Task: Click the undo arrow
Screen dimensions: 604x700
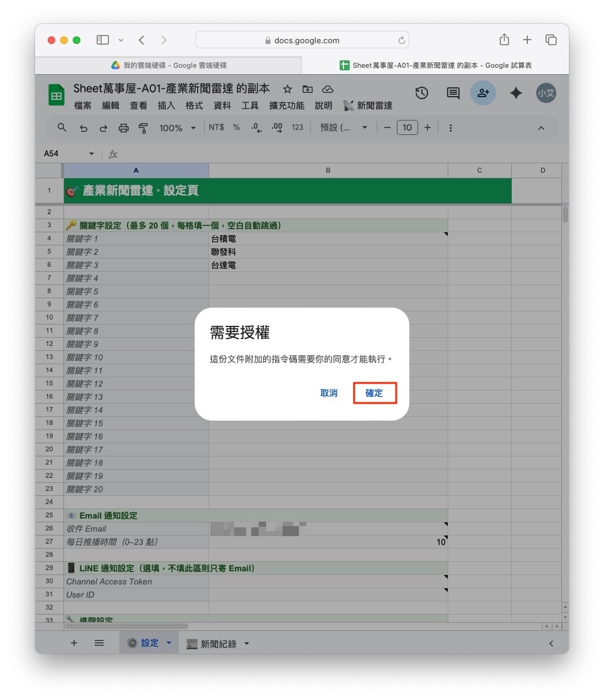Action: (x=84, y=128)
